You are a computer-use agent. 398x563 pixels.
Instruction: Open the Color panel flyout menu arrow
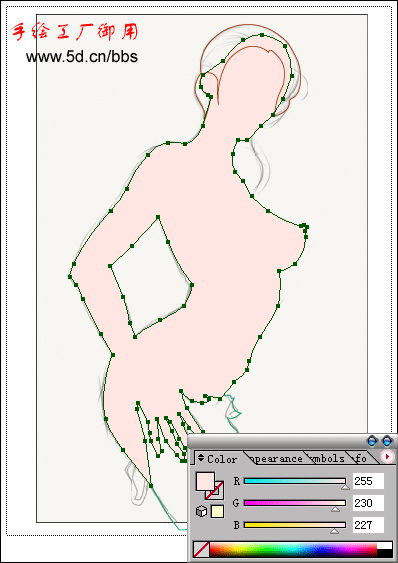[387, 457]
